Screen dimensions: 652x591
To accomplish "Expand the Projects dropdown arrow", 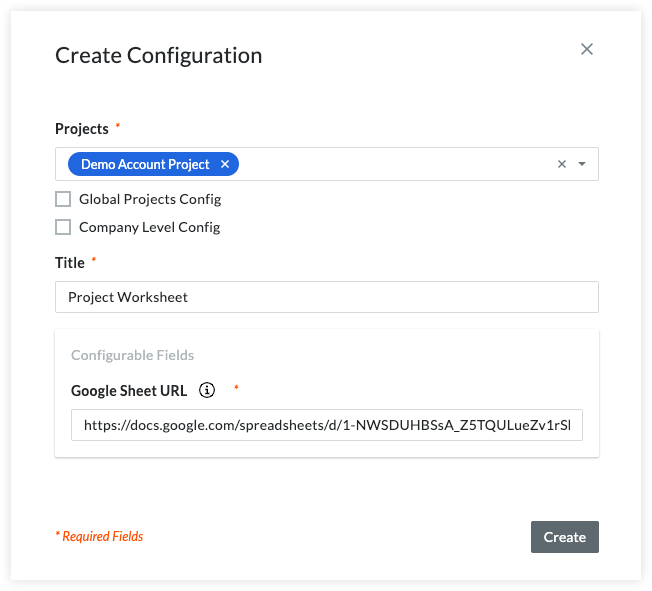I will pos(582,164).
